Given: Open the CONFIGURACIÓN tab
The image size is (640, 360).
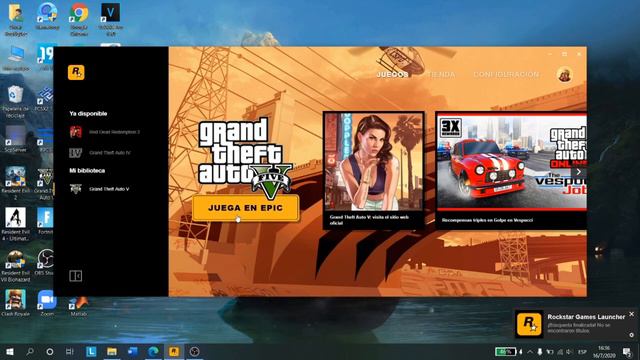Looking at the screenshot, I should [x=506, y=75].
